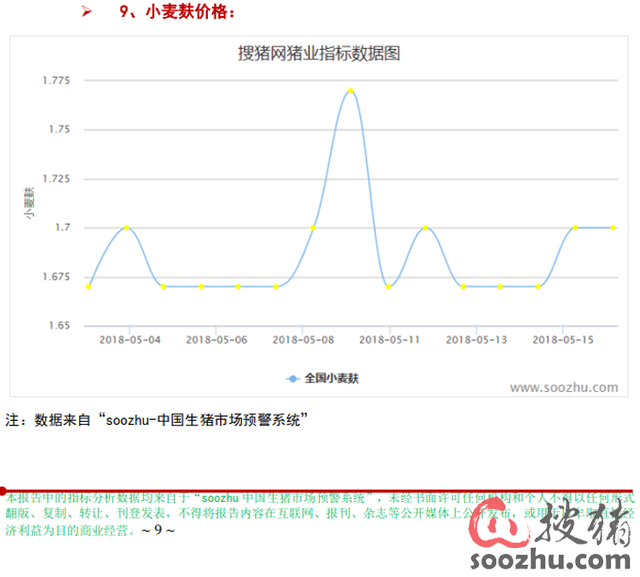Click the chart title 搜猪网猪业指标数据图
Image resolution: width=640 pixels, height=577 pixels.
319,53
